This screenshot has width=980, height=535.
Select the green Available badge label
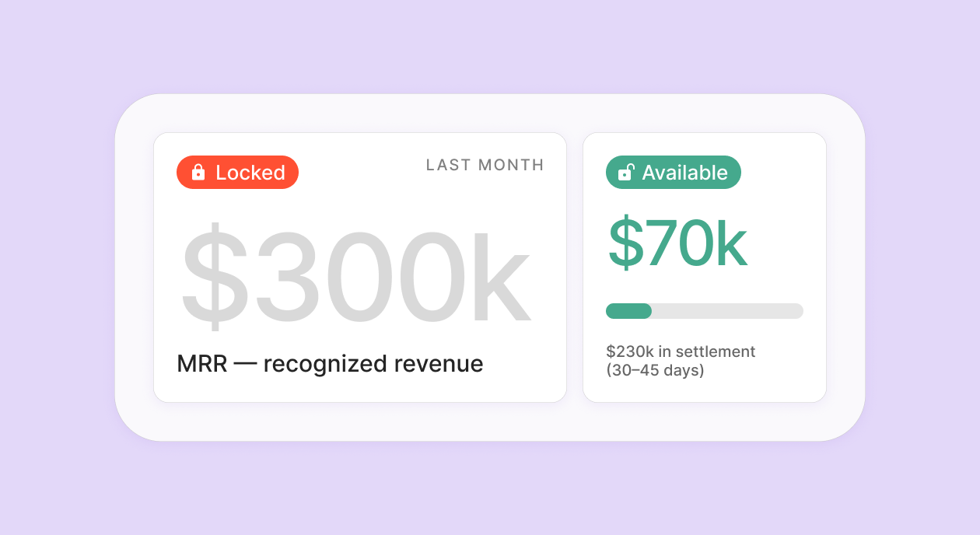(x=684, y=173)
